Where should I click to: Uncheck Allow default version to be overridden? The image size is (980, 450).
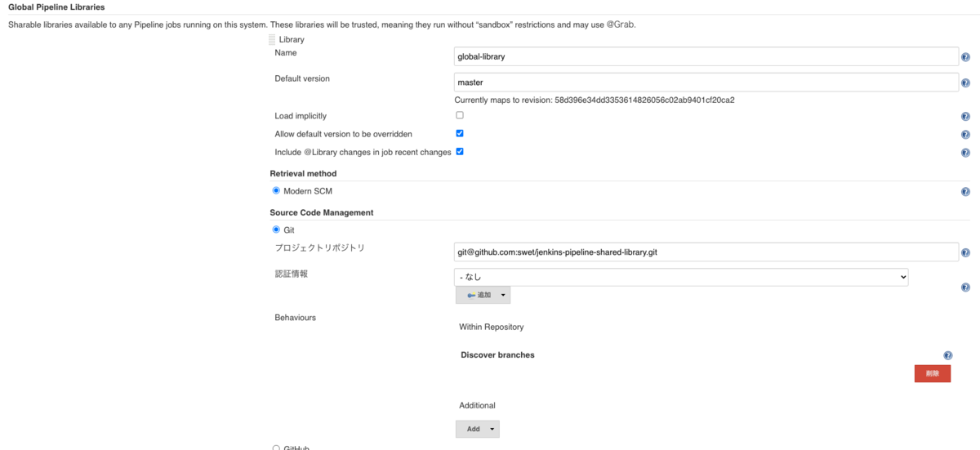(460, 133)
